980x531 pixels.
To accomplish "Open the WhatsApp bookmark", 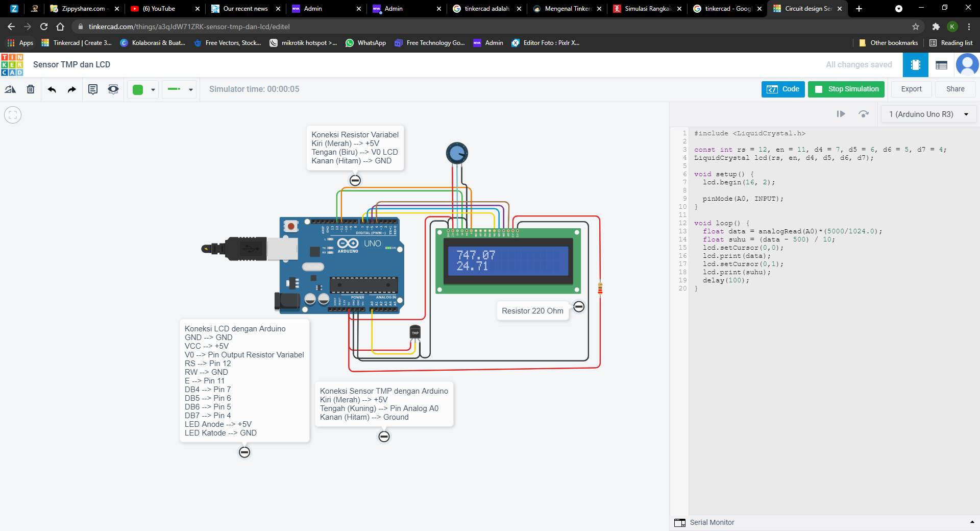I will (365, 43).
